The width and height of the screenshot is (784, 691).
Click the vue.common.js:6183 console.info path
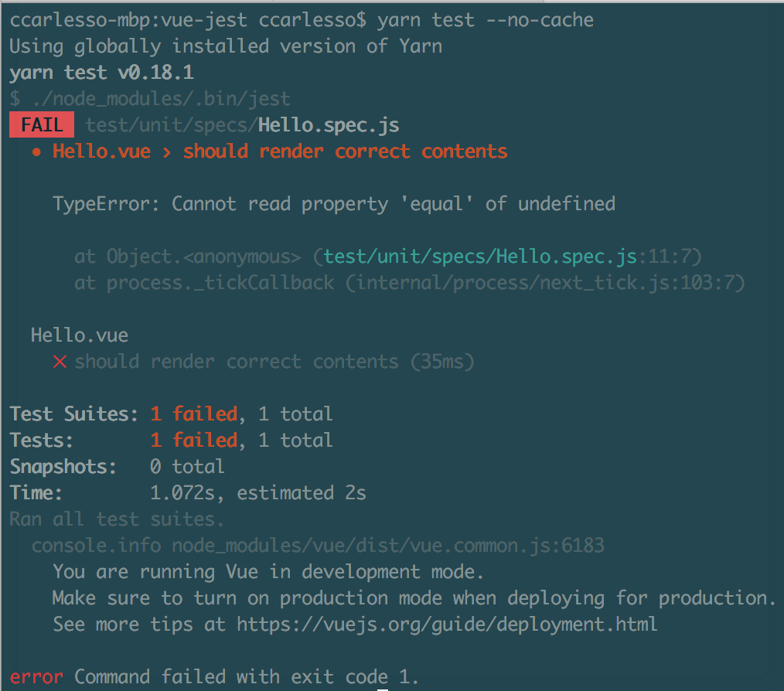click(387, 546)
